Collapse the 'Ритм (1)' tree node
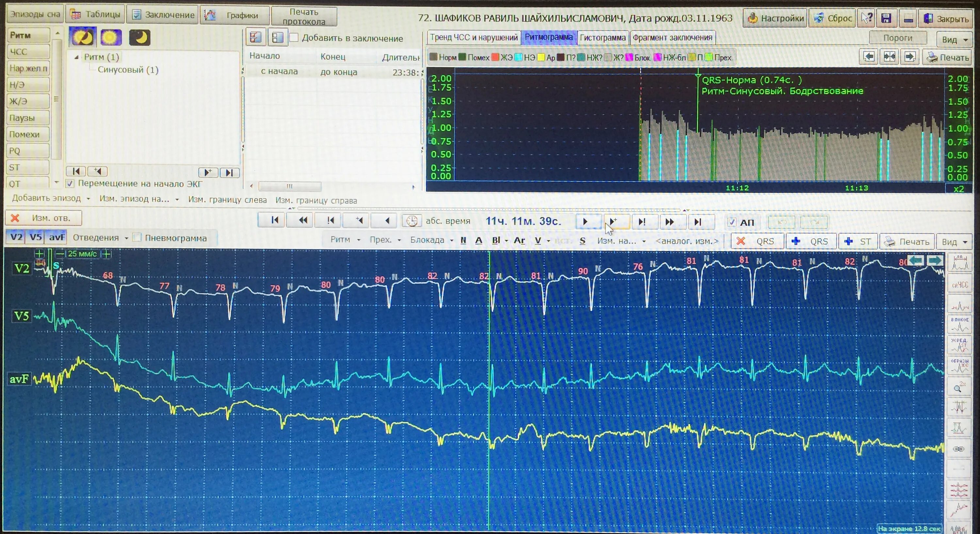The image size is (980, 534). 76,57
